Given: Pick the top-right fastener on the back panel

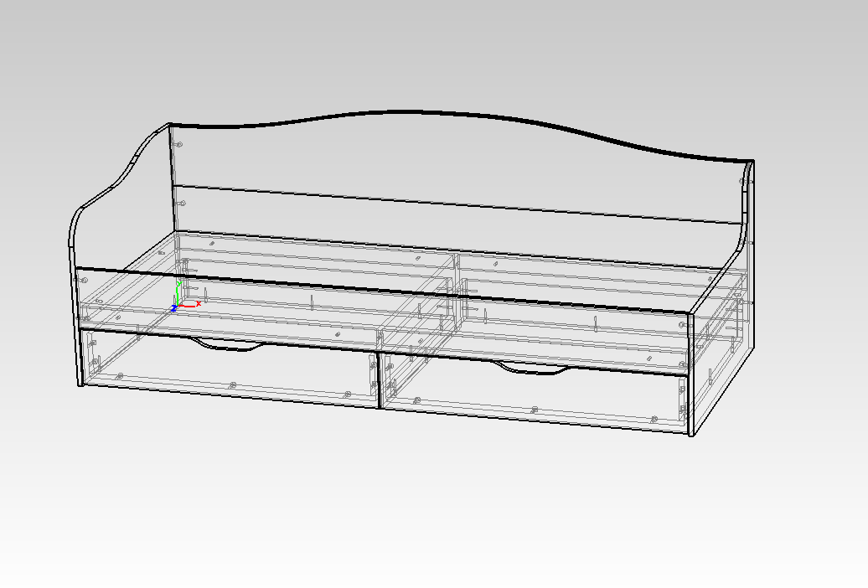Looking at the screenshot, I should pyautogui.click(x=743, y=182).
